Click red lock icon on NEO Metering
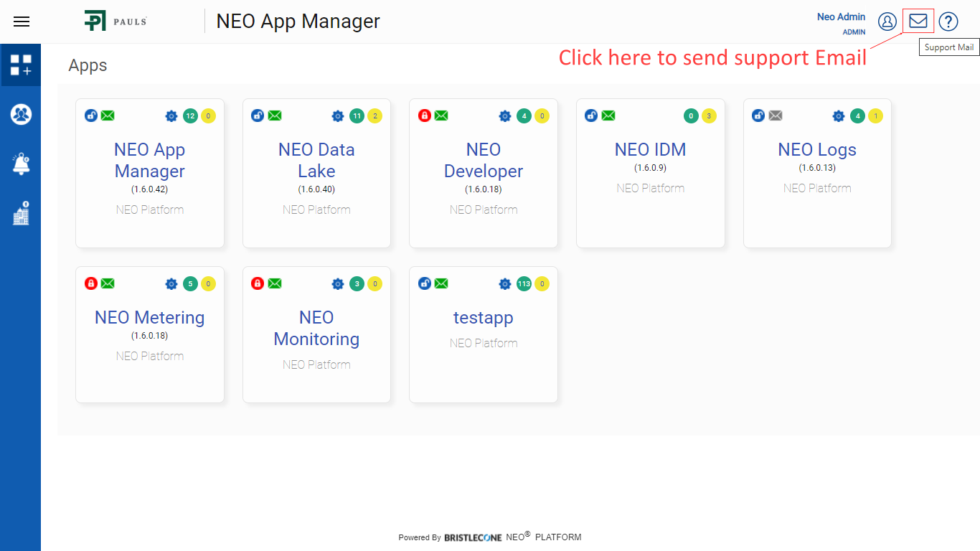980x551 pixels. [x=91, y=283]
